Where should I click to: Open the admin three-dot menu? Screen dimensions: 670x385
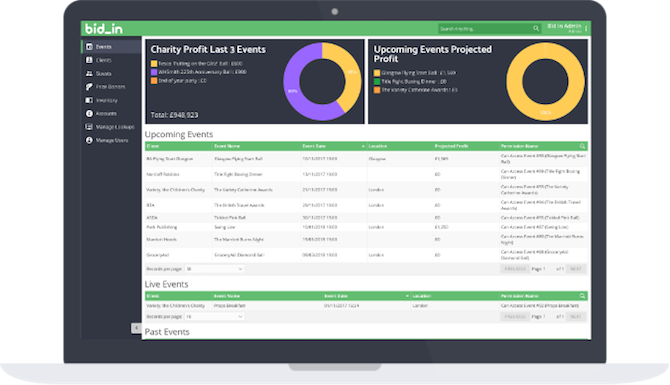point(586,29)
